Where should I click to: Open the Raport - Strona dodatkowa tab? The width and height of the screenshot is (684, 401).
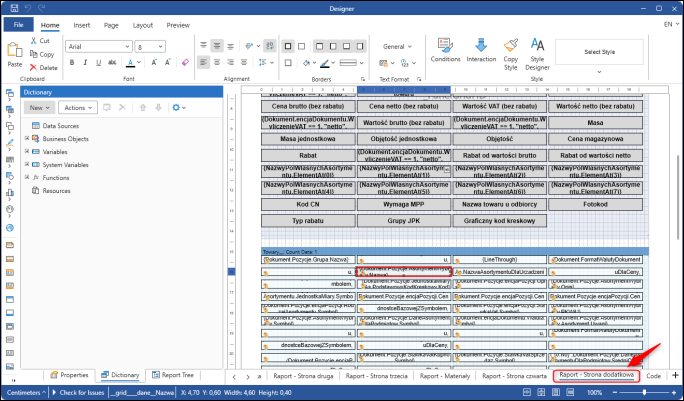pos(597,375)
